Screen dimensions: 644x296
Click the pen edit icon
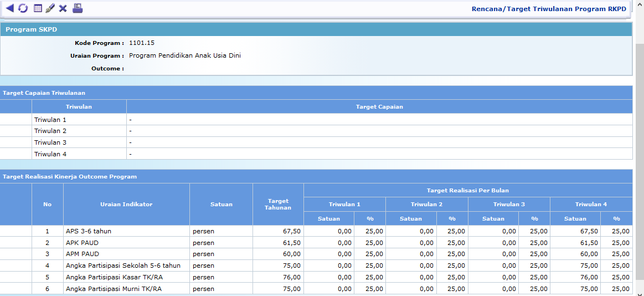(x=50, y=8)
